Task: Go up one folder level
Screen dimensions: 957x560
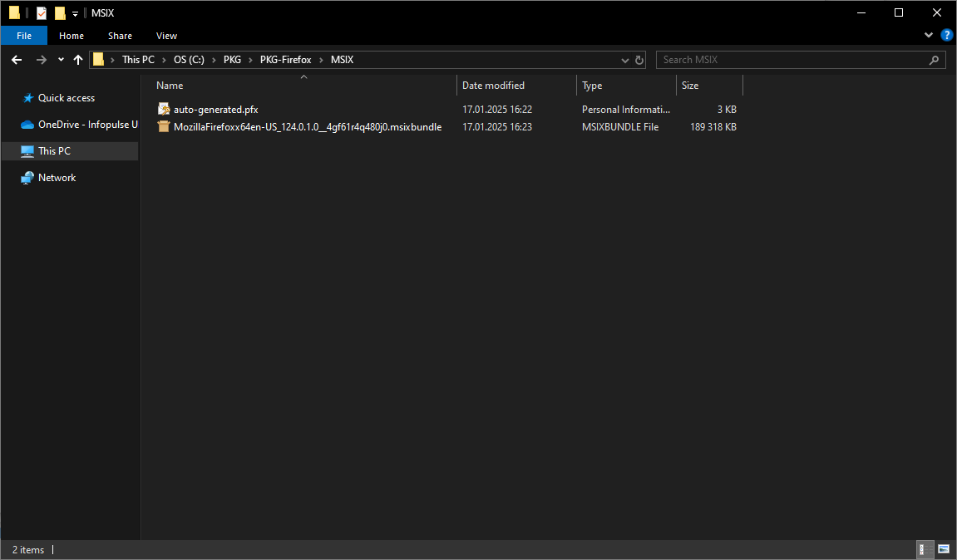Action: (78, 60)
